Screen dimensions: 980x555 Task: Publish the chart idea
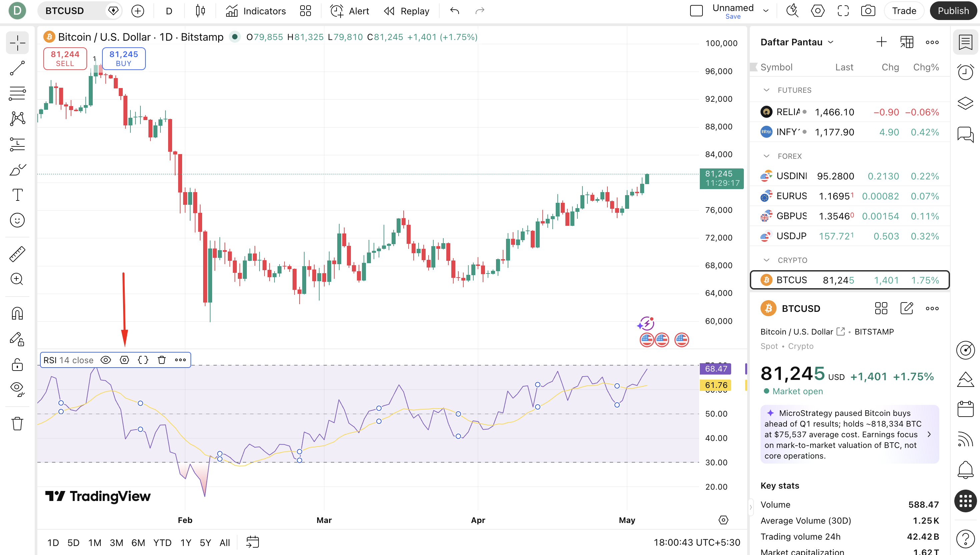coord(953,11)
